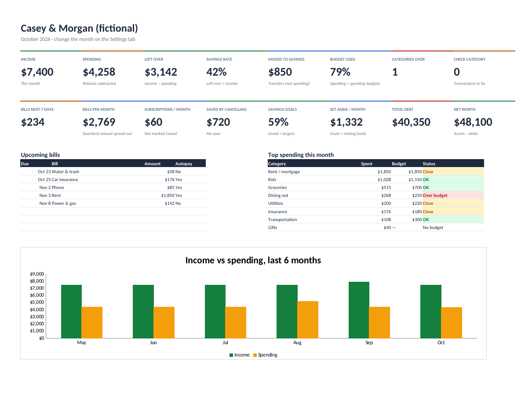Select the Saved by Cancelling value $720

218,122
